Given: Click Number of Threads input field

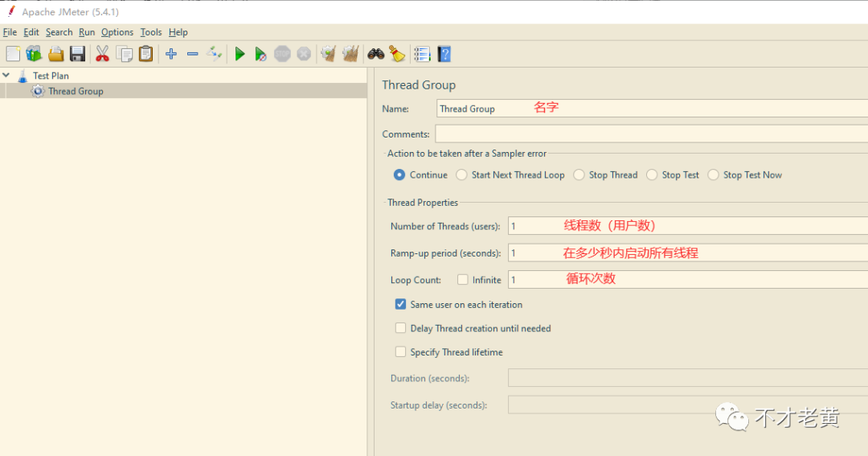Looking at the screenshot, I should click(688, 226).
